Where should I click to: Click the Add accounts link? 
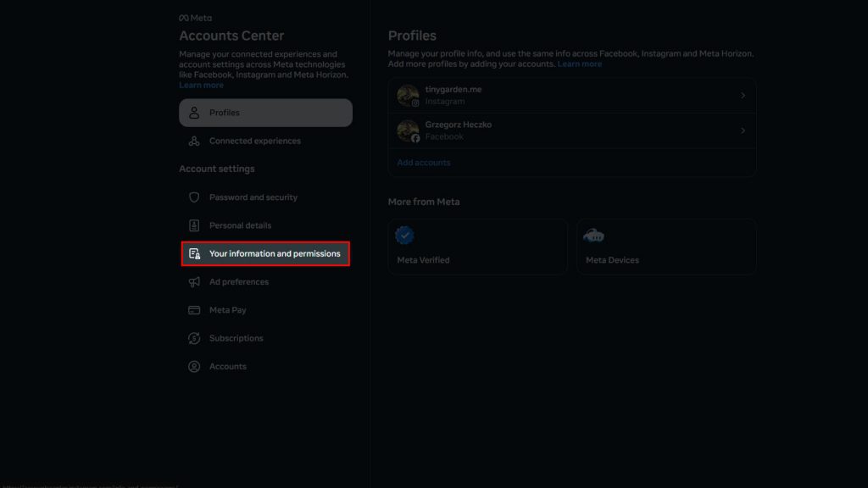tap(424, 163)
